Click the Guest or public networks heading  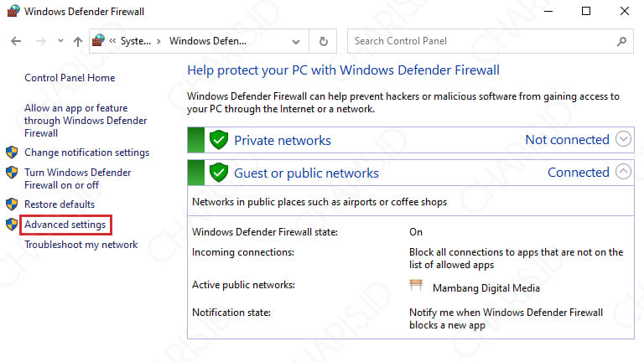coord(306,173)
